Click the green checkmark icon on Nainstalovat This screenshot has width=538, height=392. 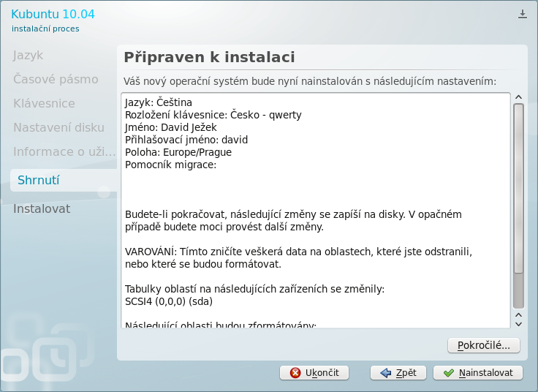(x=448, y=373)
